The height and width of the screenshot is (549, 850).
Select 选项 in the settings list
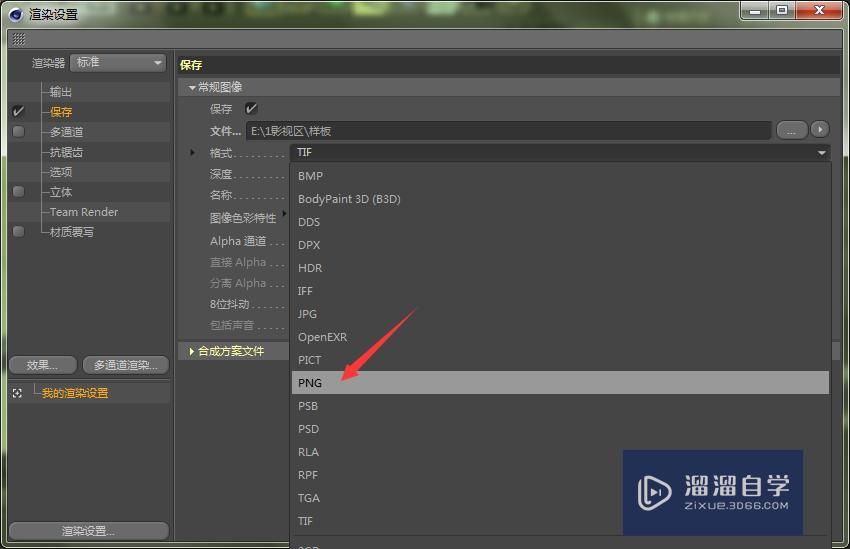61,172
